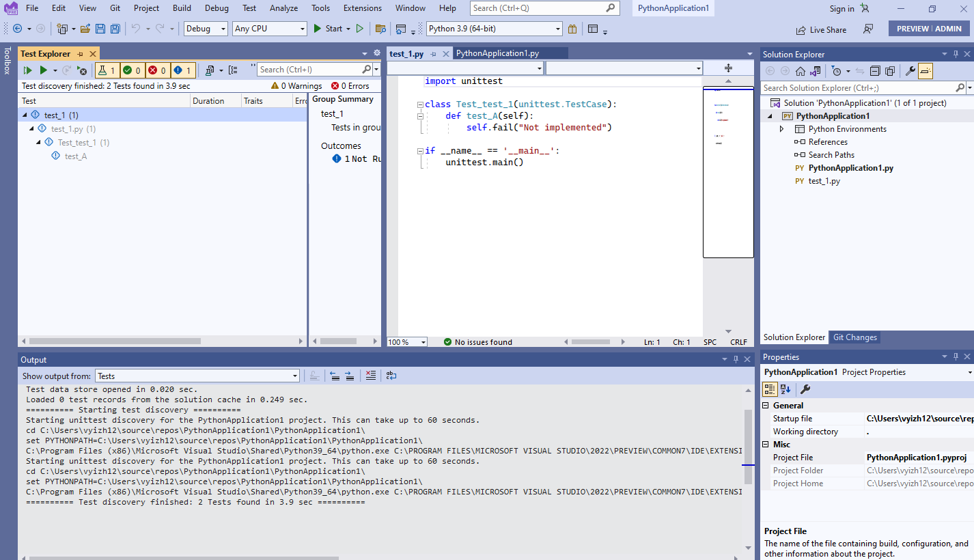Toggle the passed tests filter showing 0

[132, 70]
